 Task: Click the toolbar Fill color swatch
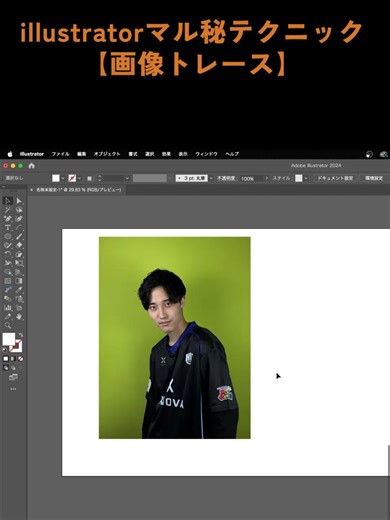point(9,339)
